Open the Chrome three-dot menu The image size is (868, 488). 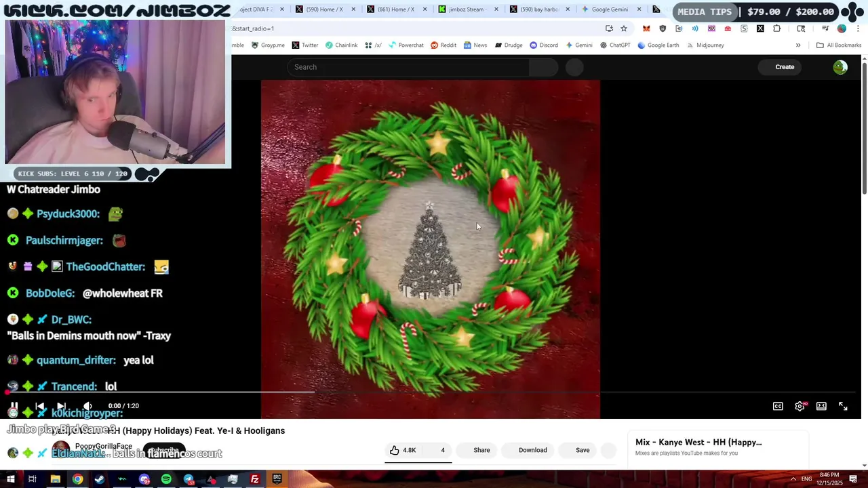(858, 28)
